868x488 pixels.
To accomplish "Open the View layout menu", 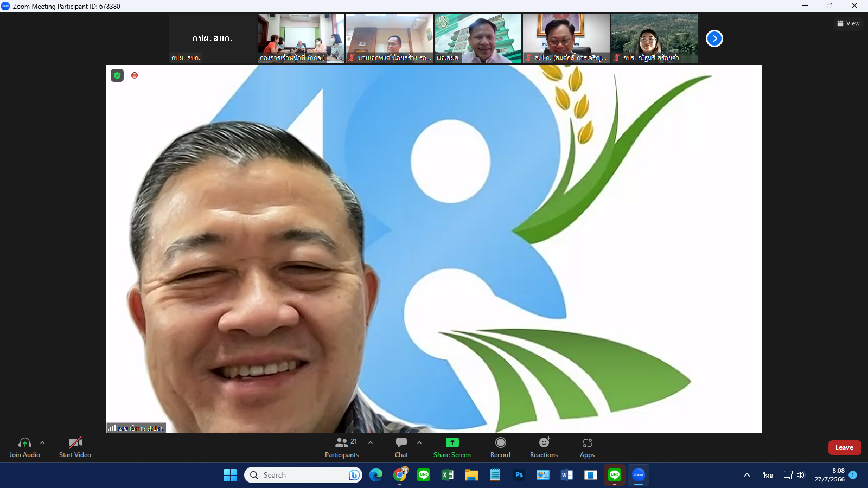I will point(848,23).
